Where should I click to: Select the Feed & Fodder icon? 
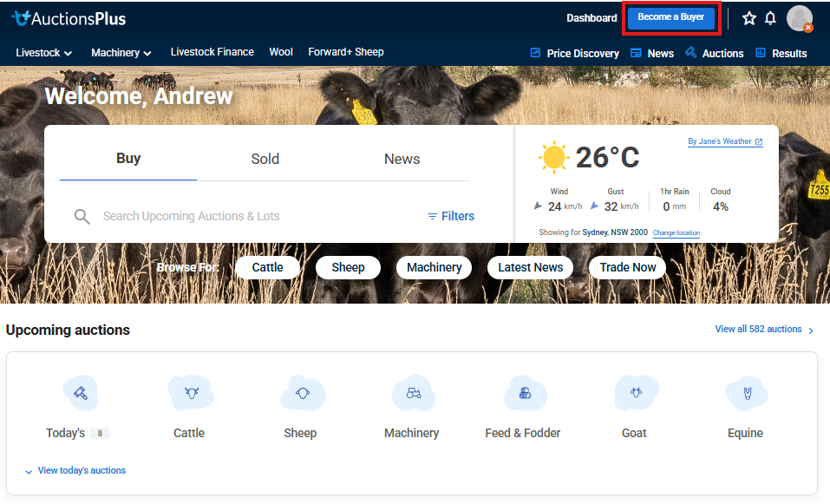point(525,393)
